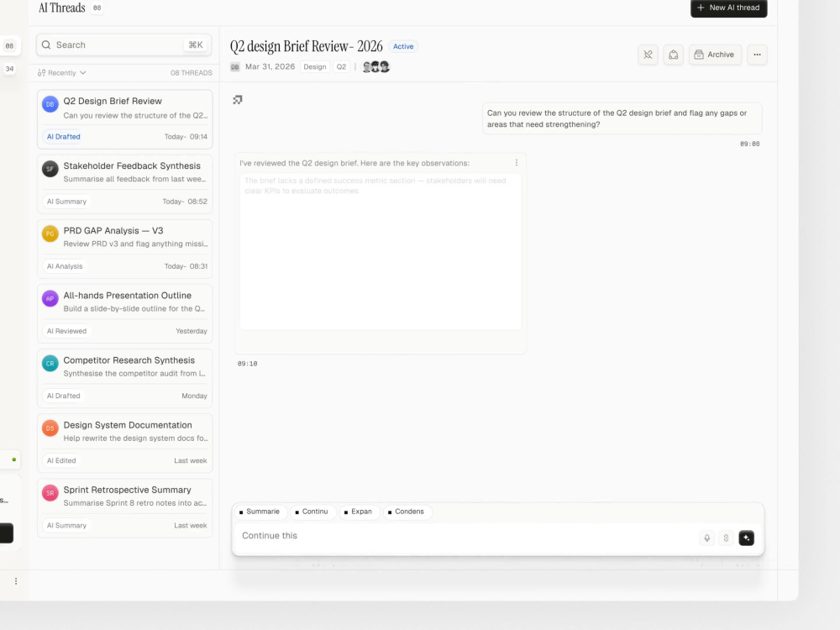840x630 pixels.
Task: Choose the Condens quick prompt chip
Action: pos(406,512)
